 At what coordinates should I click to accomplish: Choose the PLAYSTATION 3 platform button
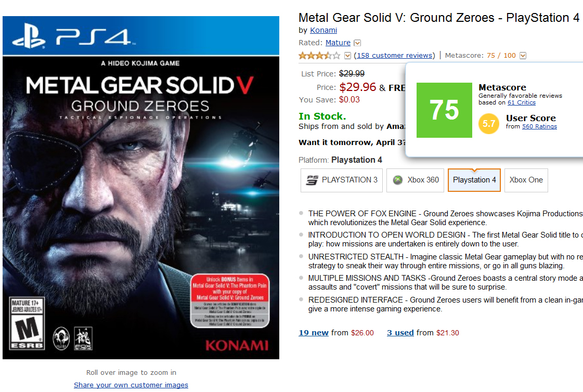tap(342, 180)
